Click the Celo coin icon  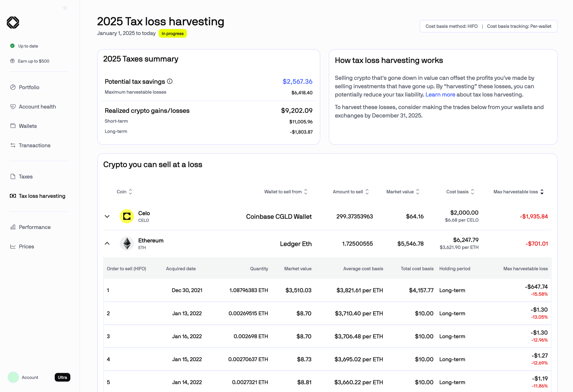pos(127,216)
